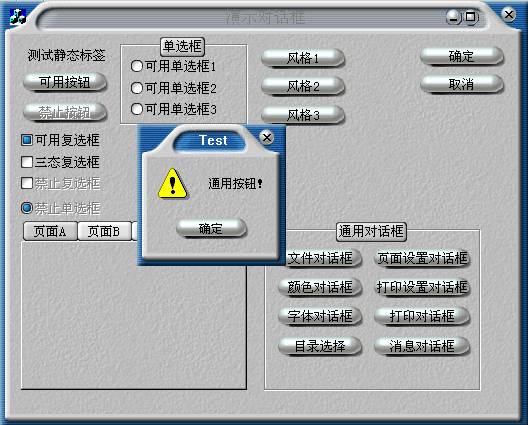Click the 通用按钮! message text

coord(235,184)
